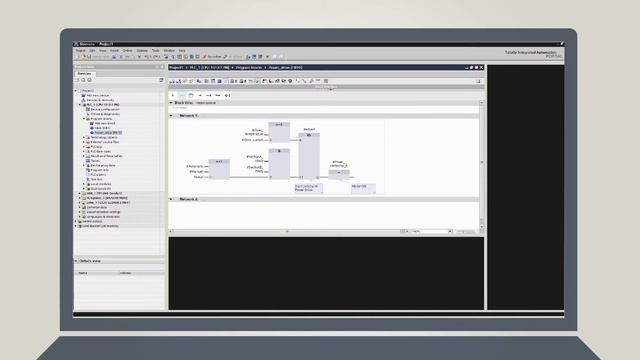Expand Network 2 in editor
Image resolution: width=640 pixels, height=360 pixels.
171,199
